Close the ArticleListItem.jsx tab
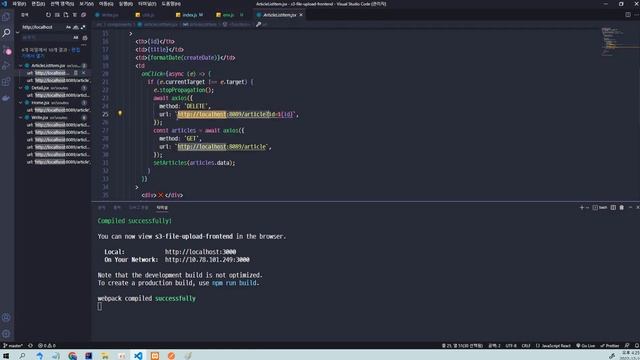This screenshot has width=640, height=360. click(x=301, y=15)
